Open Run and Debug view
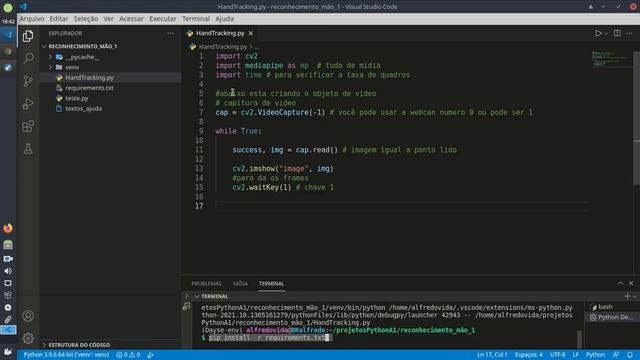This screenshot has height=360, width=640. (28, 104)
